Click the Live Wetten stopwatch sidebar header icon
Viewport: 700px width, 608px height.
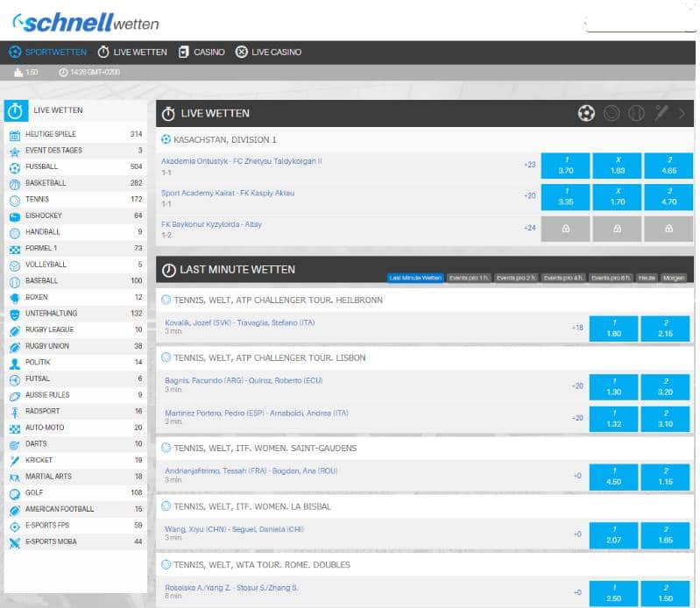16,110
